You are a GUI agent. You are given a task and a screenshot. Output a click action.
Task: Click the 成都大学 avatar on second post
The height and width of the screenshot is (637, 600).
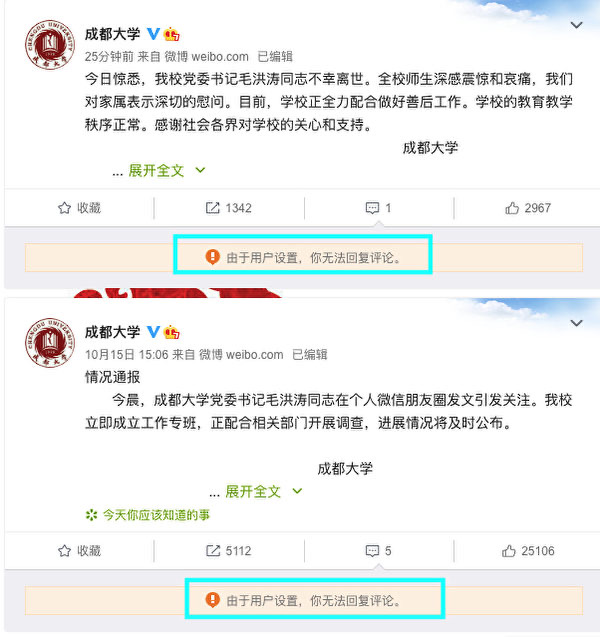[50, 342]
